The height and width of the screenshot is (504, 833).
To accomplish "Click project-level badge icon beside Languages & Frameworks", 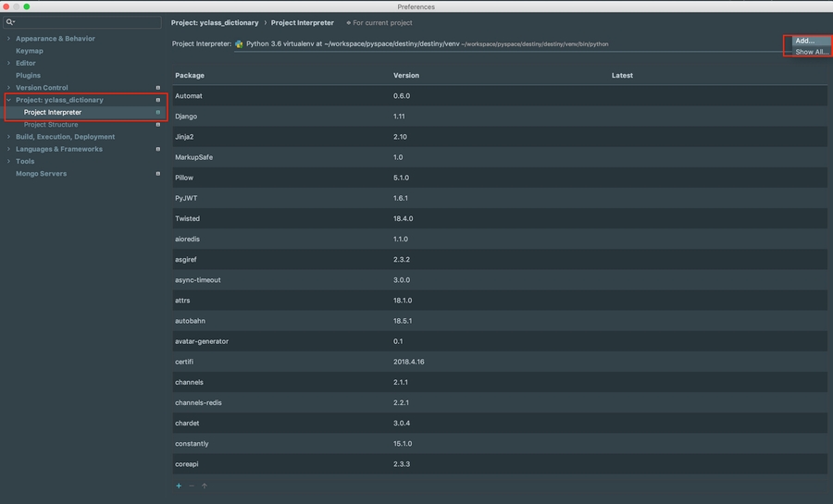I will (157, 149).
